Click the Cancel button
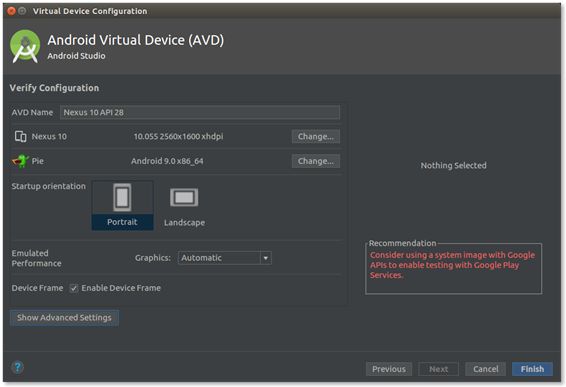This screenshot has height=387, width=566. pyautogui.click(x=486, y=369)
